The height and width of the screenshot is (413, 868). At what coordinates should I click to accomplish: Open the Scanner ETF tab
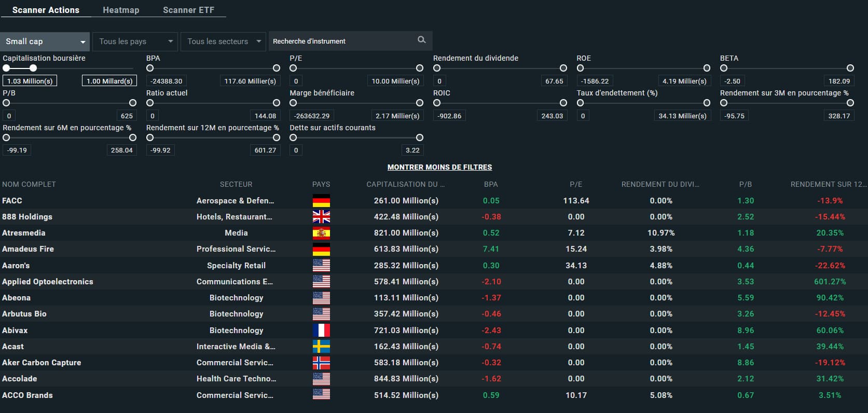coord(188,10)
